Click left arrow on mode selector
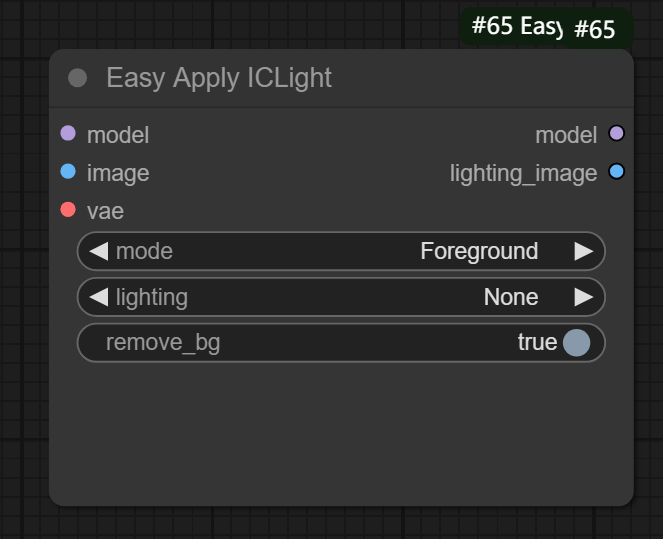 coord(98,251)
